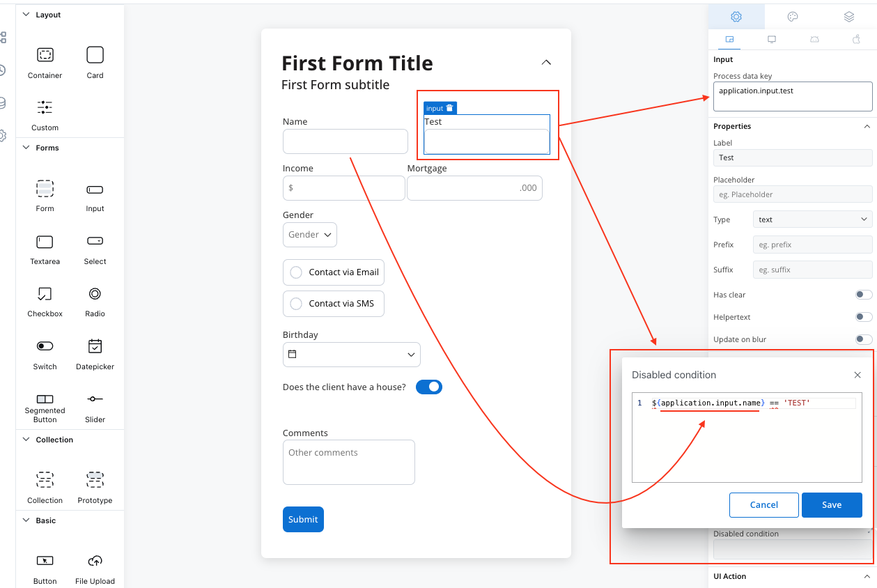Viewport: 877px width, 588px height.
Task: Click the Disabled condition code editor
Action: 747,439
